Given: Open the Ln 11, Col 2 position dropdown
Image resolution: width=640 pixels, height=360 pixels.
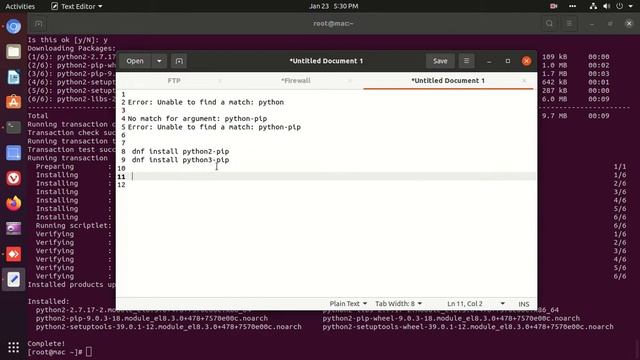Looking at the screenshot, I should click(x=476, y=304).
